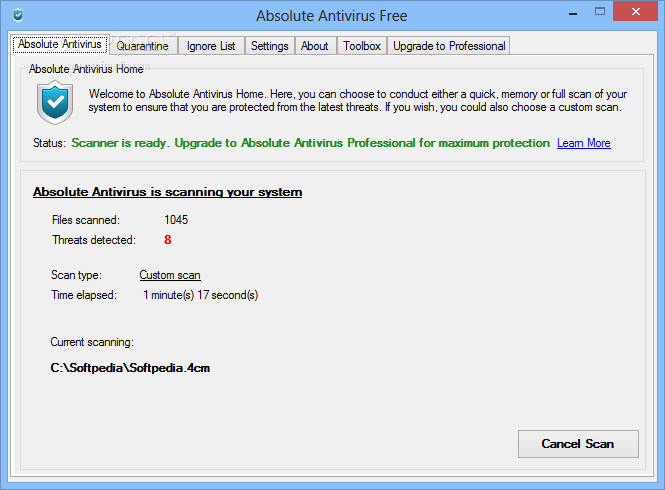Click the shield icon in the title bar
The width and height of the screenshot is (665, 490).
(18, 15)
